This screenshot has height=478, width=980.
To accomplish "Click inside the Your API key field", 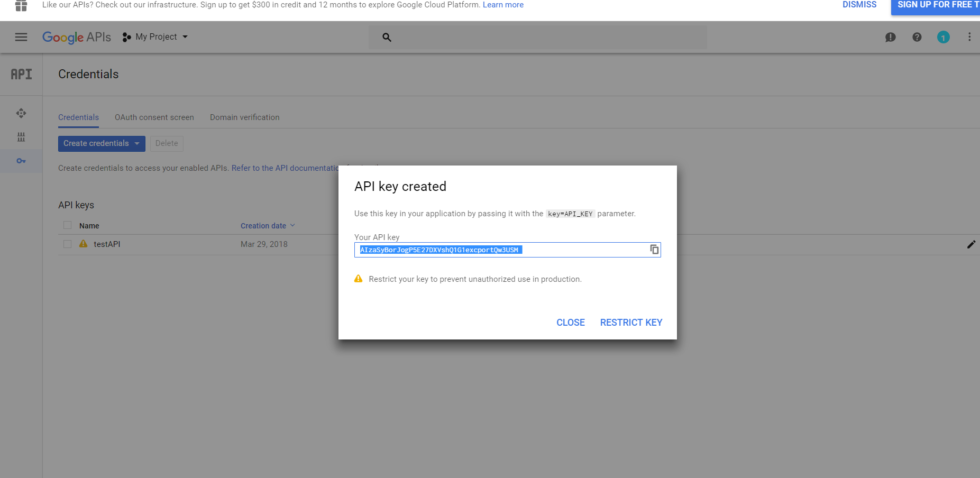I will pyautogui.click(x=582, y=250).
